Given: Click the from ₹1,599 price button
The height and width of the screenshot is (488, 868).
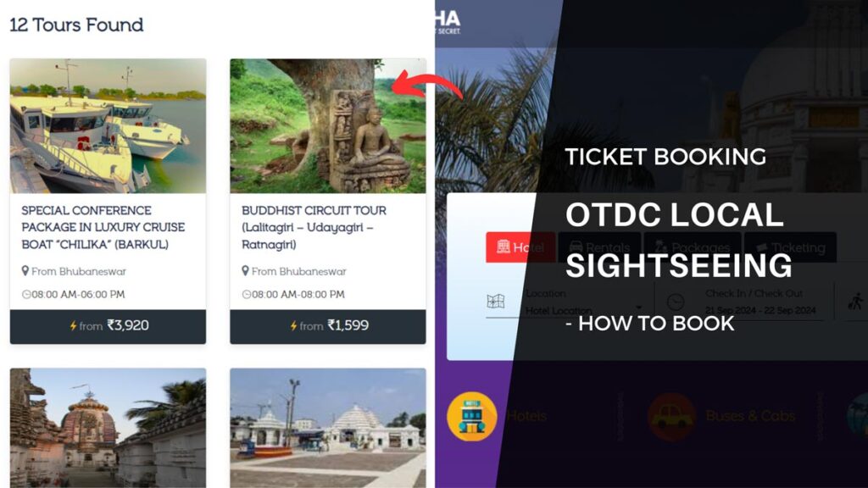Looking at the screenshot, I should click(x=328, y=326).
